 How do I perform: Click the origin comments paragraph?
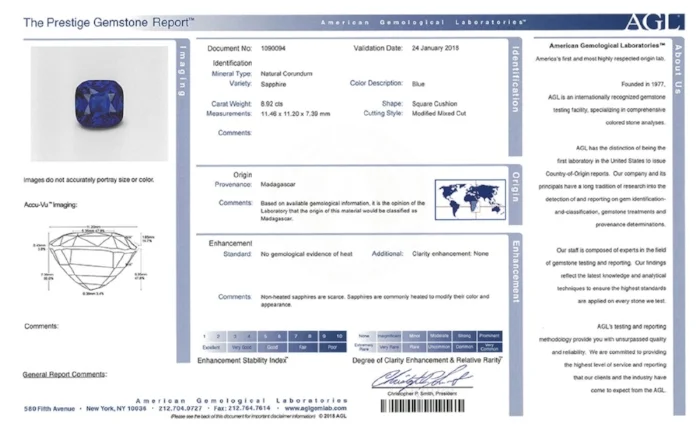342,211
